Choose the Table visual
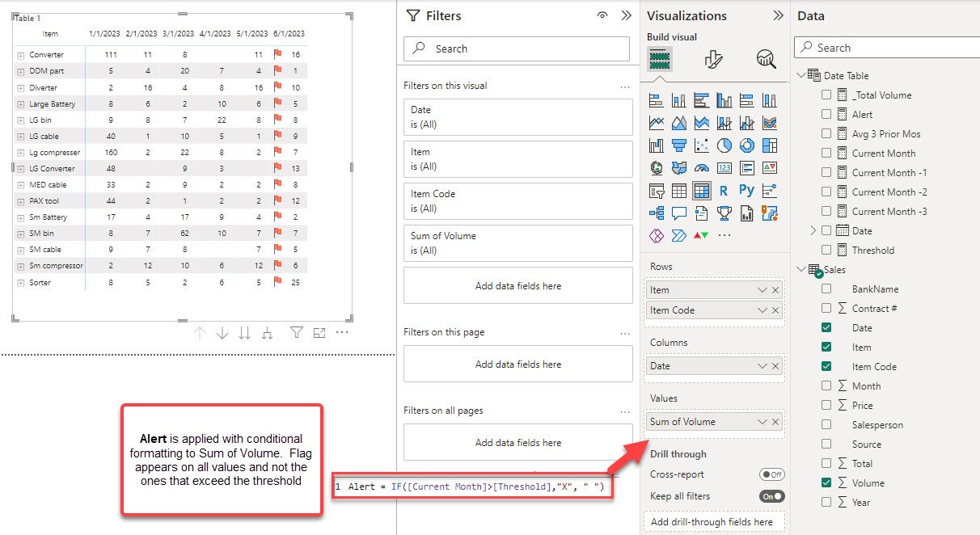This screenshot has width=980, height=535. (x=679, y=191)
